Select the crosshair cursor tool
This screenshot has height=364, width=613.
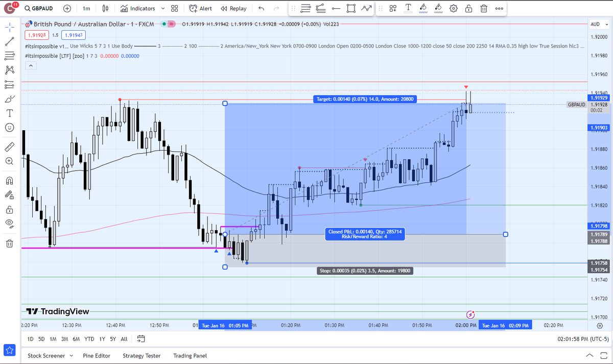[x=9, y=26]
